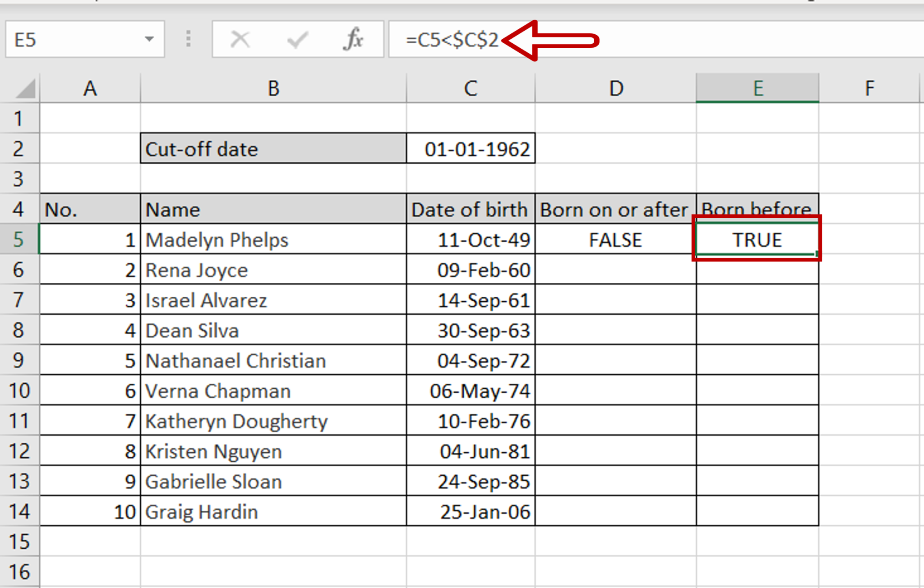
Task: Select the Born before header cell
Action: pos(756,209)
